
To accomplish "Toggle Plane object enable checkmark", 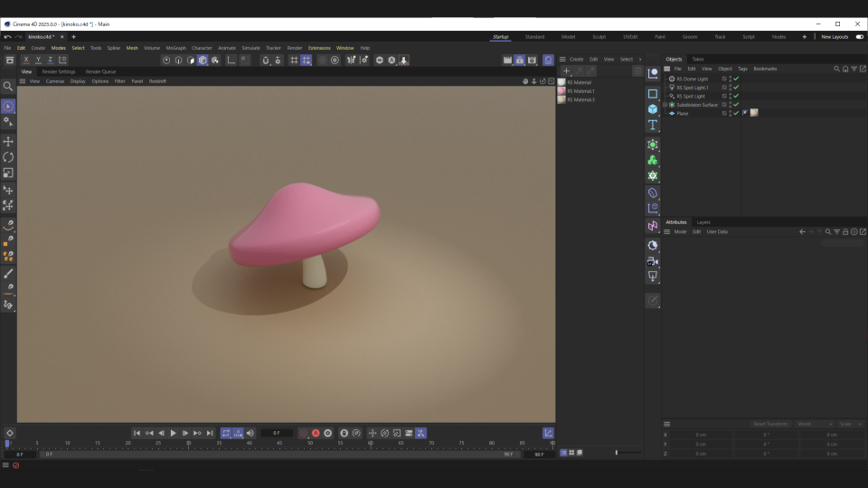I will coord(736,113).
